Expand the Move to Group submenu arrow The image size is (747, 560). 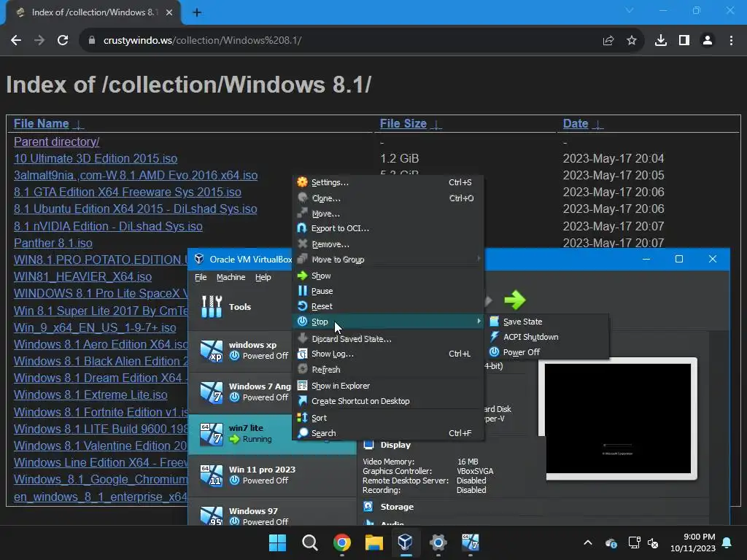coord(479,259)
